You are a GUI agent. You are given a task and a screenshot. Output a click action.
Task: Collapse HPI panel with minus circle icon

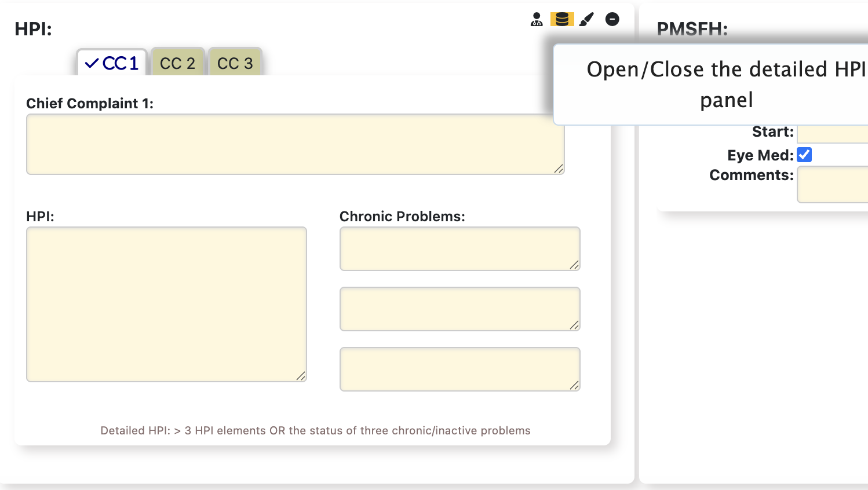point(612,20)
